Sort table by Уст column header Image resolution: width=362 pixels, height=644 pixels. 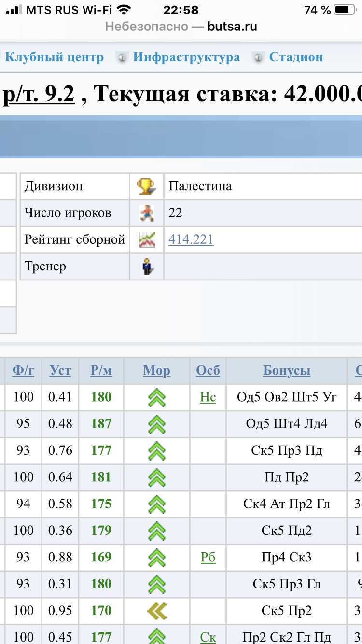coord(60,371)
